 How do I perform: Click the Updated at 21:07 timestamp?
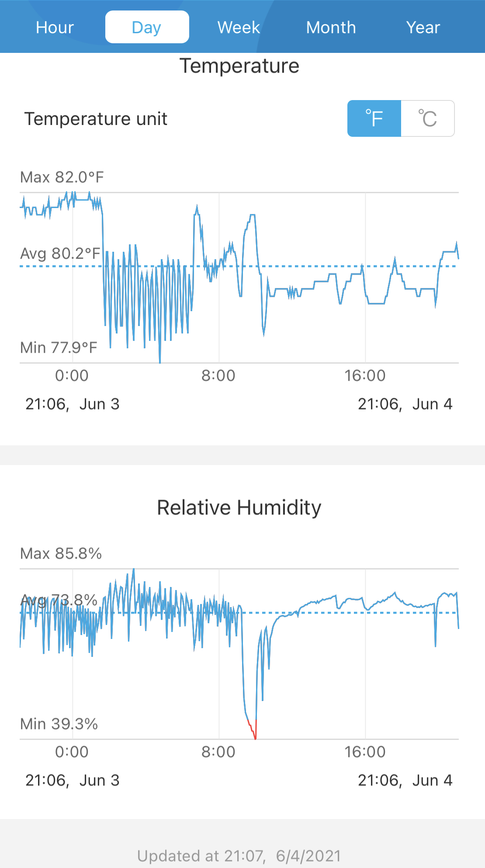coord(239,856)
